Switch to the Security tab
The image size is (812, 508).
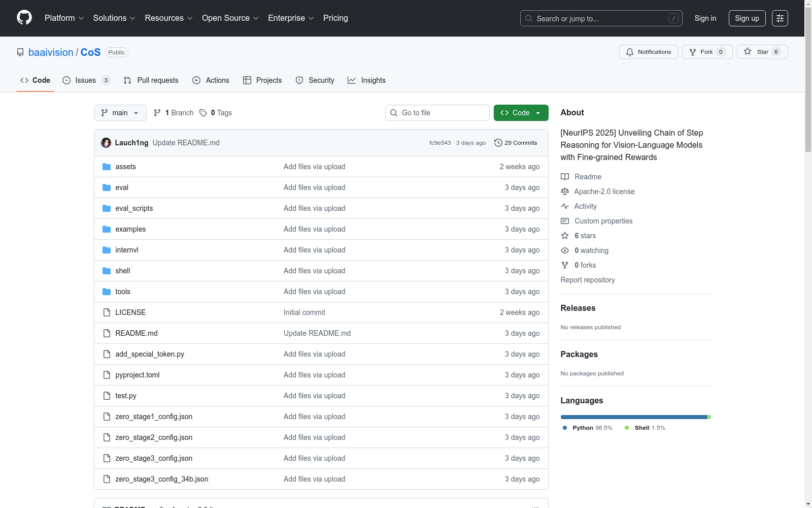point(315,80)
